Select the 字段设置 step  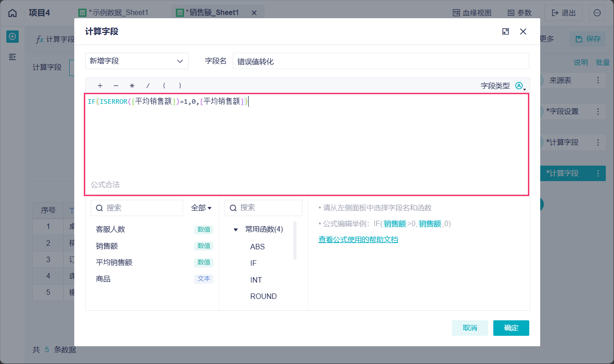573,111
